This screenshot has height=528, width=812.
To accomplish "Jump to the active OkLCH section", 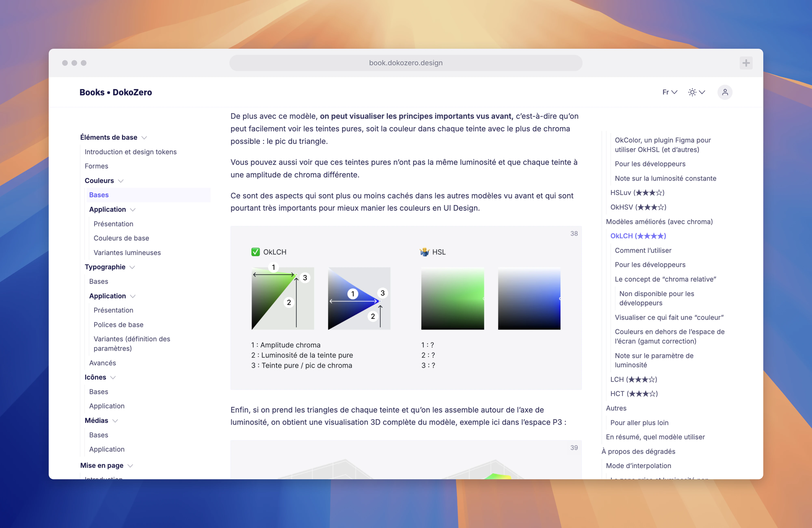I will click(x=638, y=236).
